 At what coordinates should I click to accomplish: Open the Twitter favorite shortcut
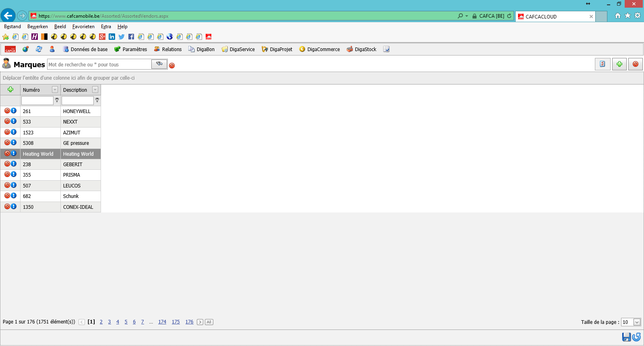click(122, 37)
